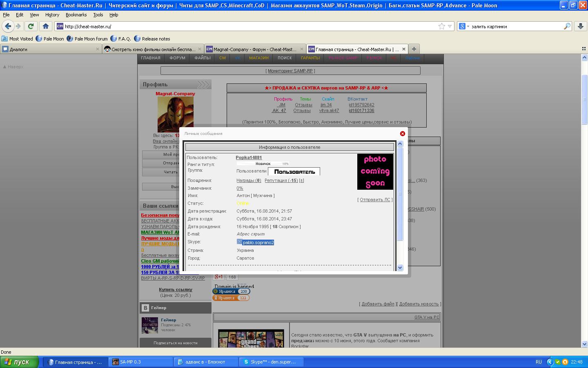Switch to the Смотреть кино фильмы tab
588x368 pixels.
coord(153,49)
